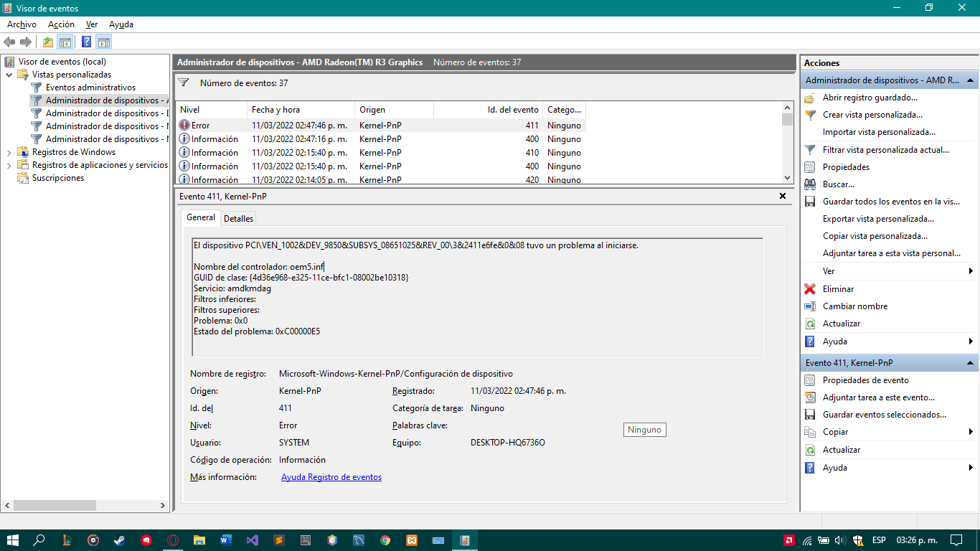980x551 pixels.
Task: Click red X icon next to Eliminar
Action: pos(810,289)
